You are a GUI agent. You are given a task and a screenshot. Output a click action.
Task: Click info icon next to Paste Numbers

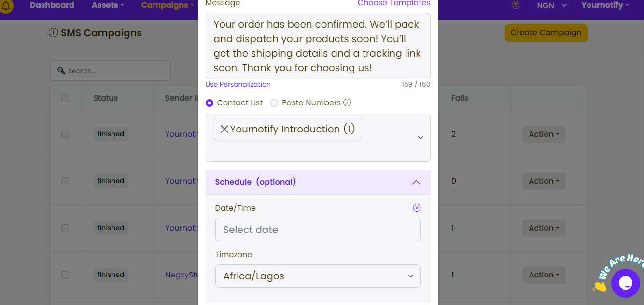click(x=347, y=102)
